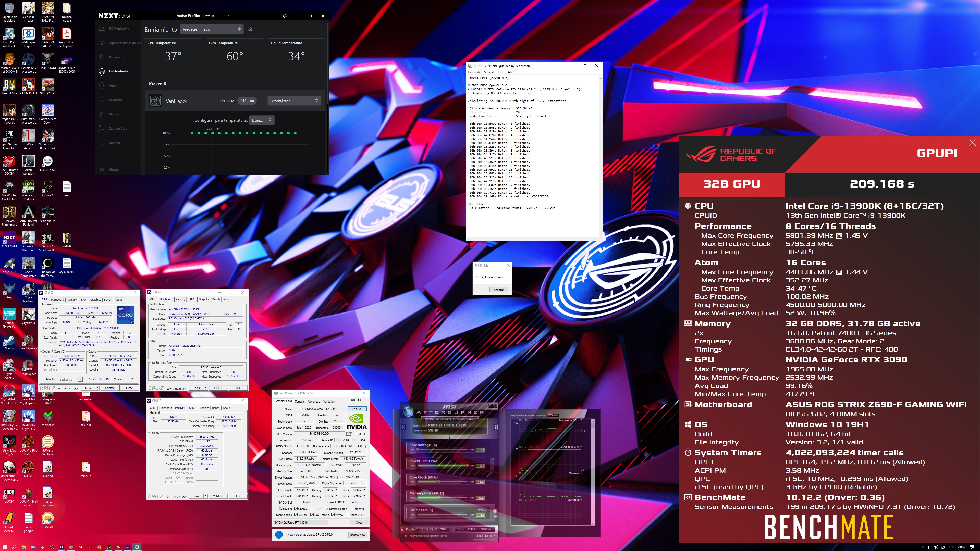Click Lookup button in GPU-Z
Image resolution: width=980 pixels, height=551 pixels.
tap(357, 409)
